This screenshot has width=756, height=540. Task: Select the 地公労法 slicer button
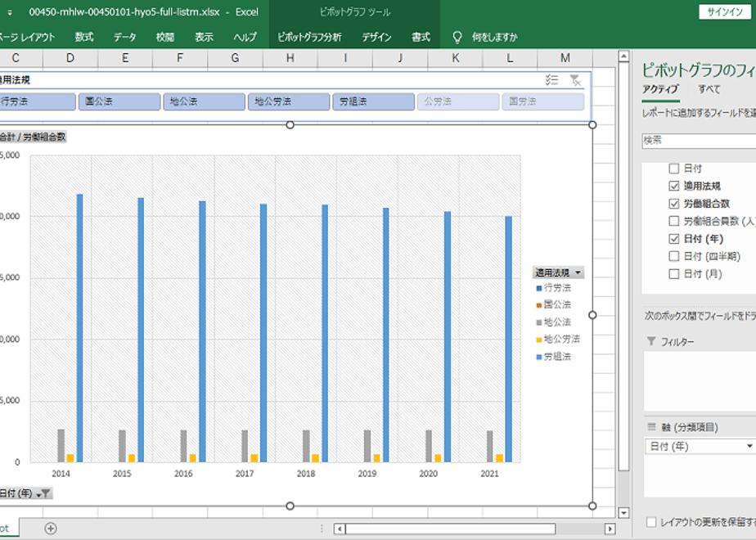pyautogui.click(x=289, y=101)
